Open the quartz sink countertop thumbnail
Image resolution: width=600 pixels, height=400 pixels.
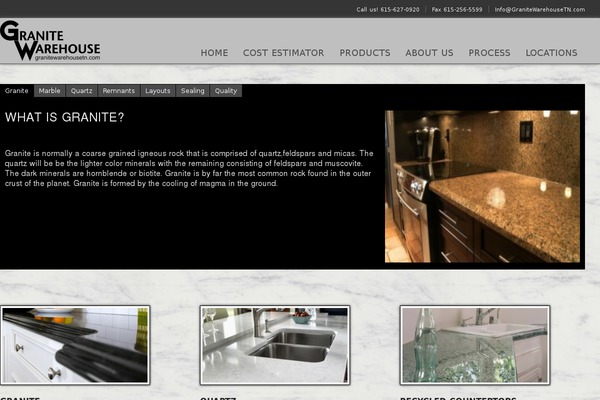[275, 345]
